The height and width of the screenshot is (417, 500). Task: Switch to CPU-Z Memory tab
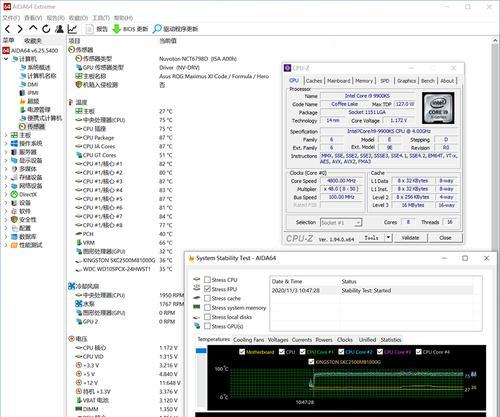coord(364,81)
